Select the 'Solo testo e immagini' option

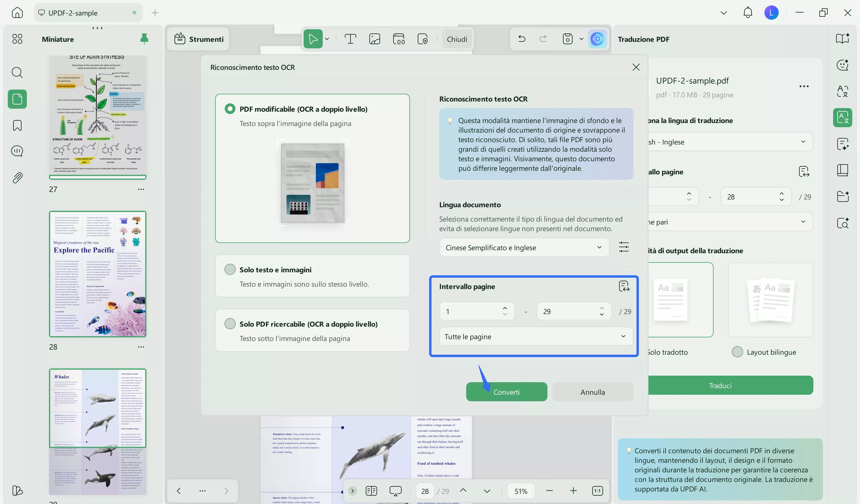[x=230, y=269]
